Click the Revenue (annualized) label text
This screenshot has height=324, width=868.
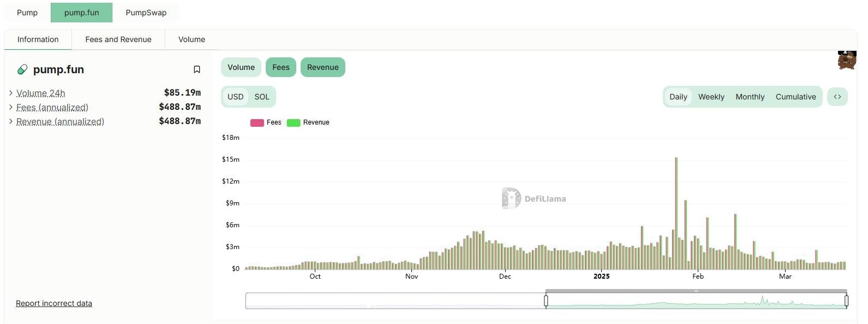point(60,122)
